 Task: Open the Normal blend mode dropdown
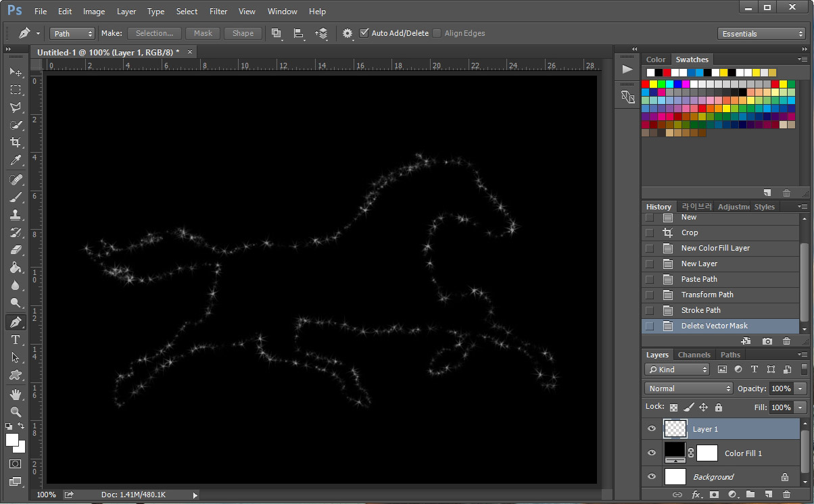coord(688,388)
